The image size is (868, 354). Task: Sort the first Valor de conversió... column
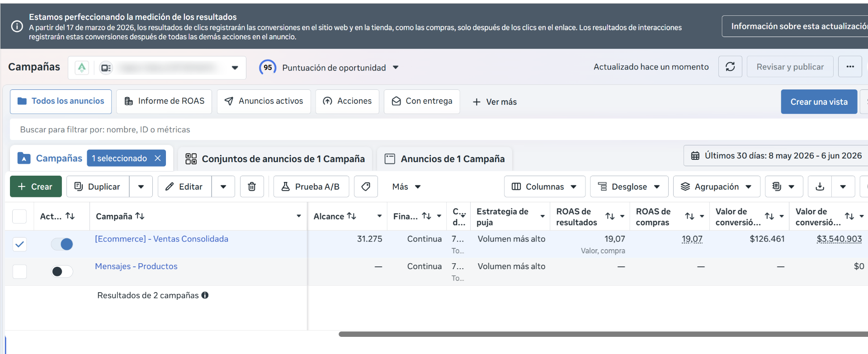[769, 216]
